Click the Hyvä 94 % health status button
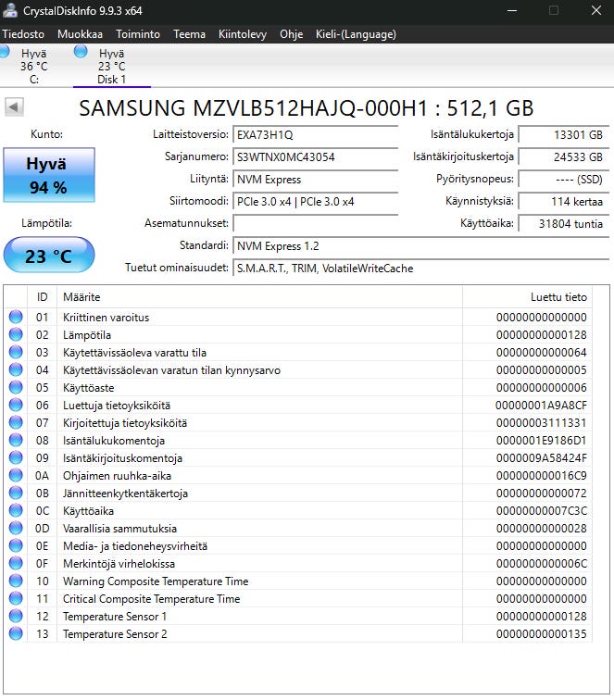The height and width of the screenshot is (700, 614). tap(49, 175)
